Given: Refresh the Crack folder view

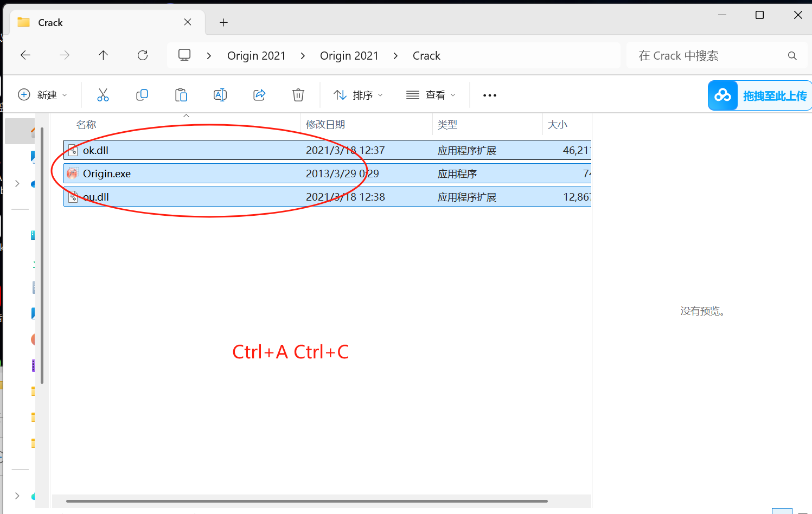Looking at the screenshot, I should [x=143, y=55].
